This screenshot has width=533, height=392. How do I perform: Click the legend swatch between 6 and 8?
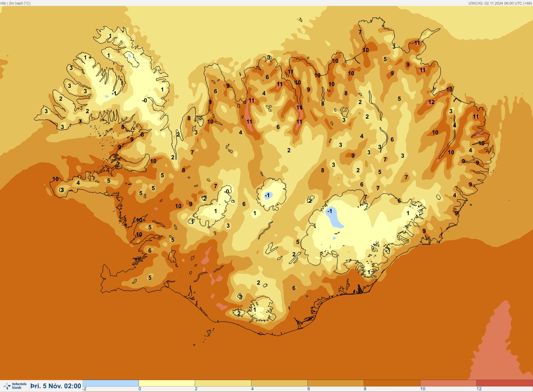[336, 383]
